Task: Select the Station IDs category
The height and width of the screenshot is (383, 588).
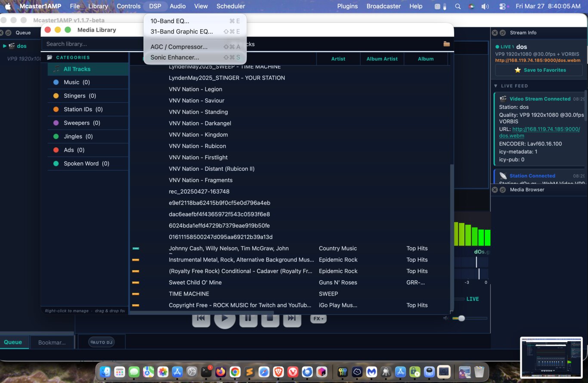Action: pos(88,109)
